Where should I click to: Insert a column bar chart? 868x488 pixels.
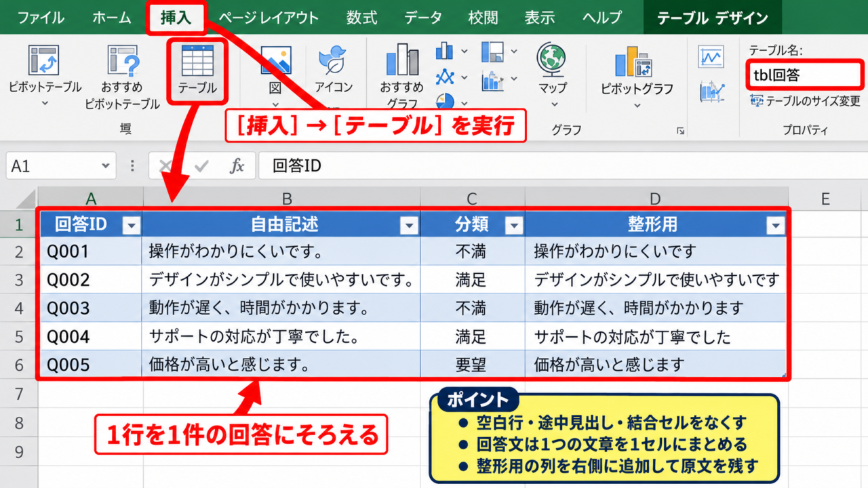point(445,51)
